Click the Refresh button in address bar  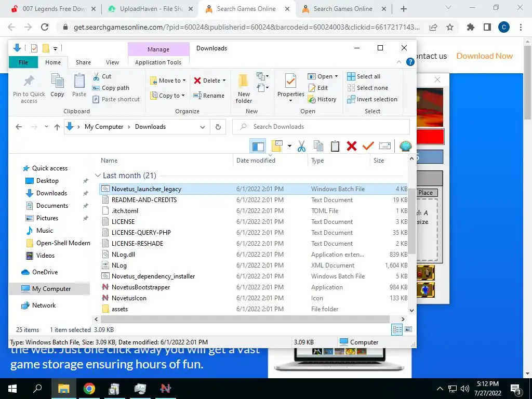(218, 127)
